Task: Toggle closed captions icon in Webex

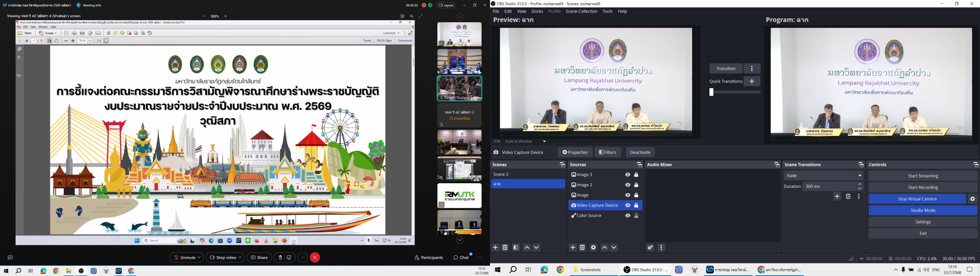Action: click(x=10, y=258)
